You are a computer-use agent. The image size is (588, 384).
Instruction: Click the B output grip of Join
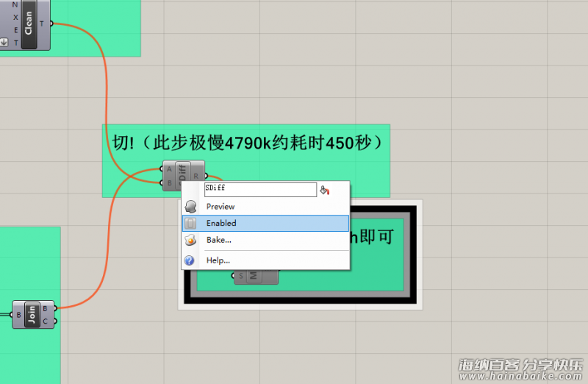[x=54, y=308]
